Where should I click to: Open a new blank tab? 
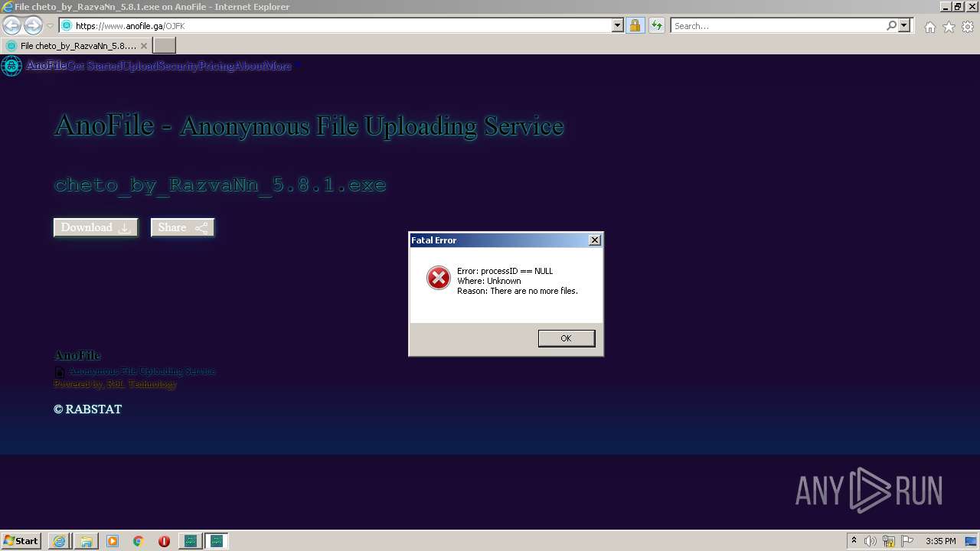[164, 46]
